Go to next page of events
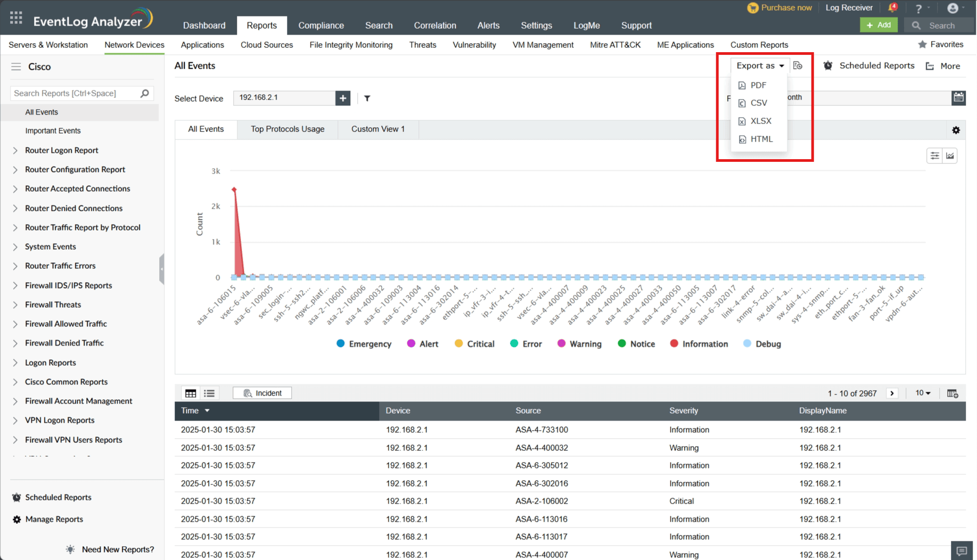Image resolution: width=977 pixels, height=560 pixels. [892, 393]
